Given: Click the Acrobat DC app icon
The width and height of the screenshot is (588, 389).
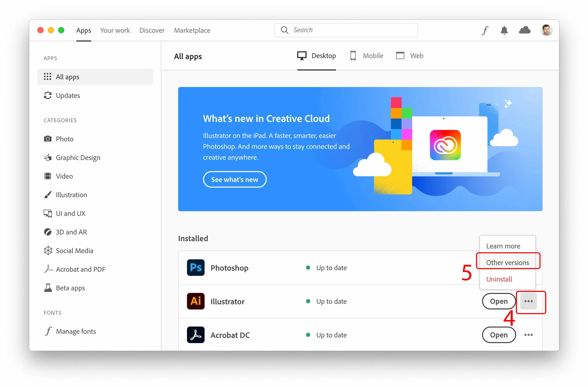Looking at the screenshot, I should (195, 335).
